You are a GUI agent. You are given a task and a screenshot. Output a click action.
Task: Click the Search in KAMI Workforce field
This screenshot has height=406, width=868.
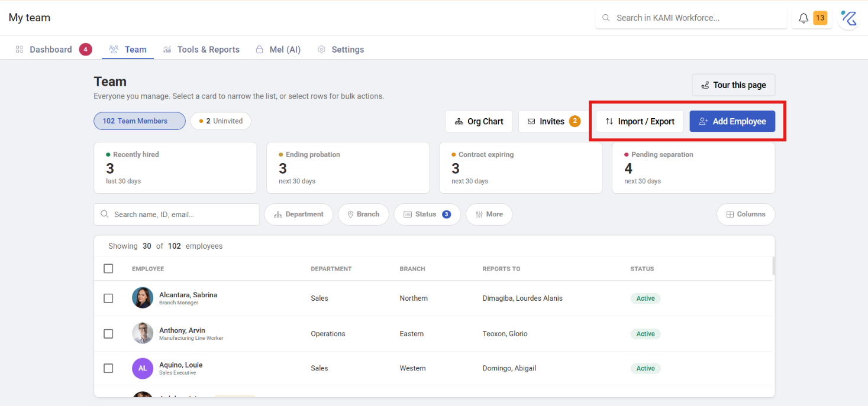(691, 18)
